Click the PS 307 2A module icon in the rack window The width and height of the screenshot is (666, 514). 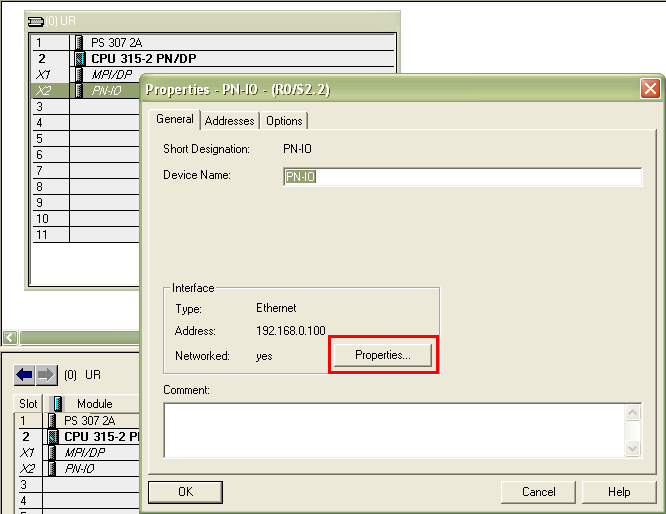(79, 43)
